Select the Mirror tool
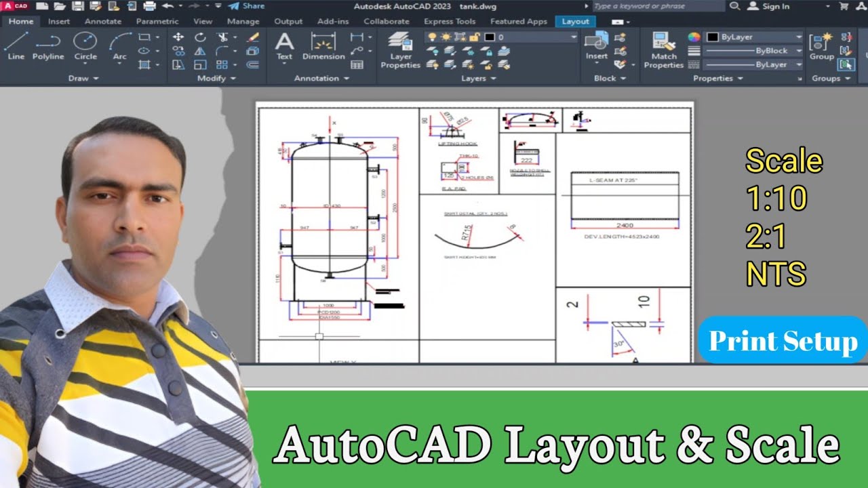Screen dimensions: 868x488 tap(200, 51)
